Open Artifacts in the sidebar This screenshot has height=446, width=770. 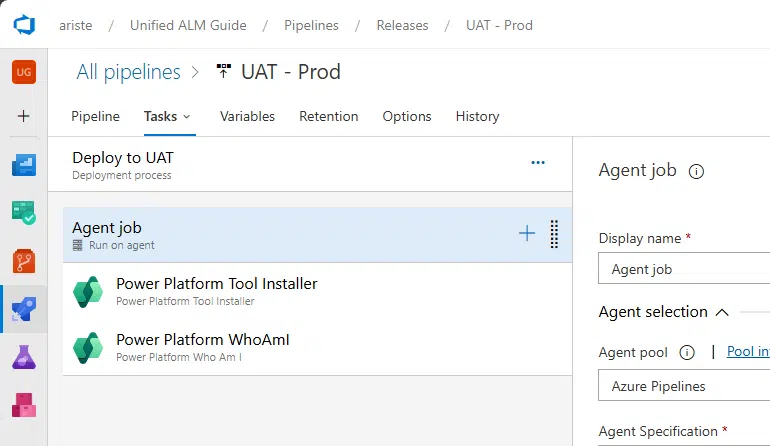[24, 405]
